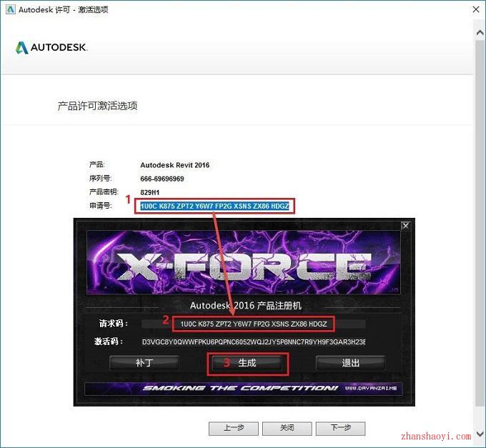The width and height of the screenshot is (486, 448).
Task: Close the X-Force window with its X button
Action: (405, 226)
